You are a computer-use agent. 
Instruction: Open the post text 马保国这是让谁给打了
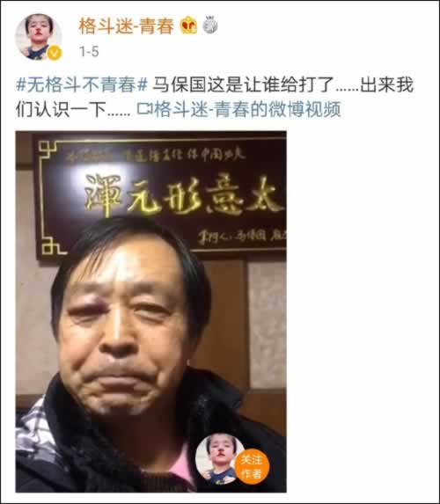[243, 85]
